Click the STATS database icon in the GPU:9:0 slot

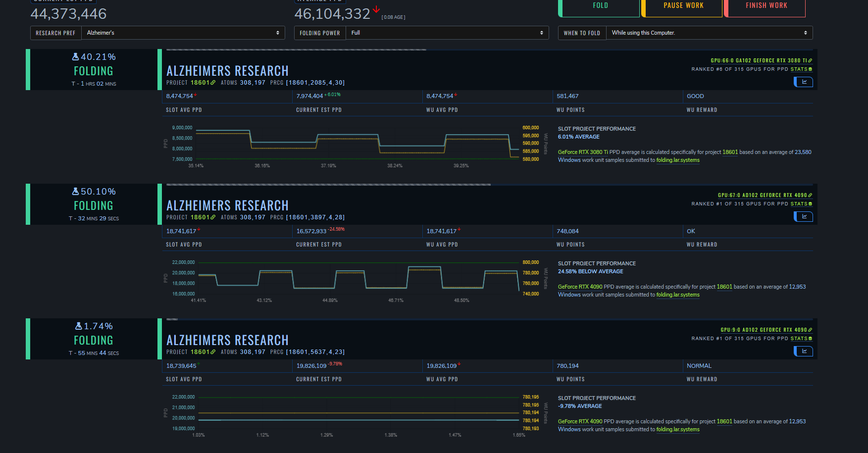(810, 339)
